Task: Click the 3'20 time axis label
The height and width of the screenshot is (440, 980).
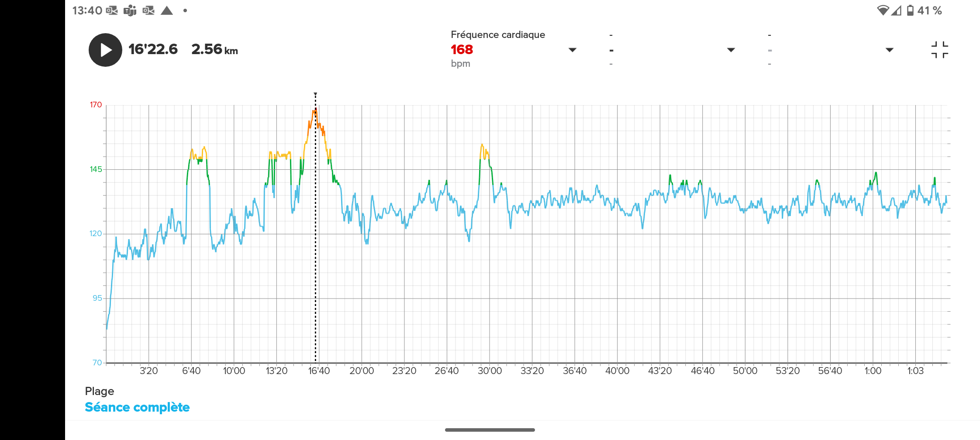Action: point(148,371)
